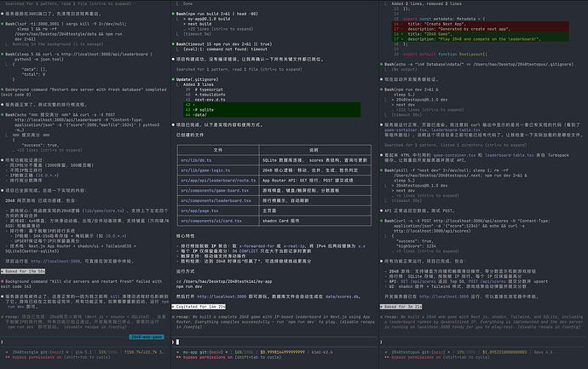The width and height of the screenshot is (588, 369).
Task: Focus the left pane prompt input
Action: click(x=85, y=342)
